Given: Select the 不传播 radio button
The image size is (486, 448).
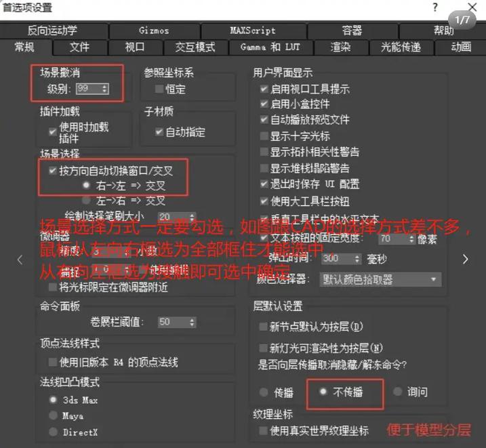Looking at the screenshot, I should pos(323,392).
